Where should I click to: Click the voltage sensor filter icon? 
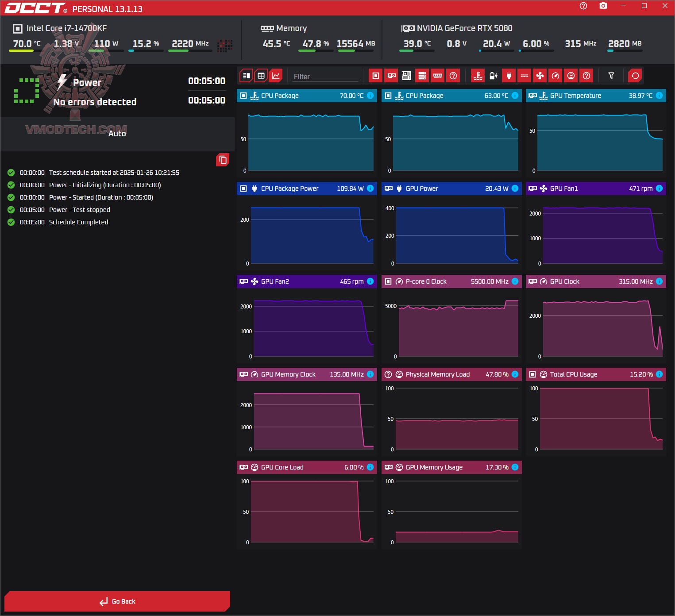[525, 76]
